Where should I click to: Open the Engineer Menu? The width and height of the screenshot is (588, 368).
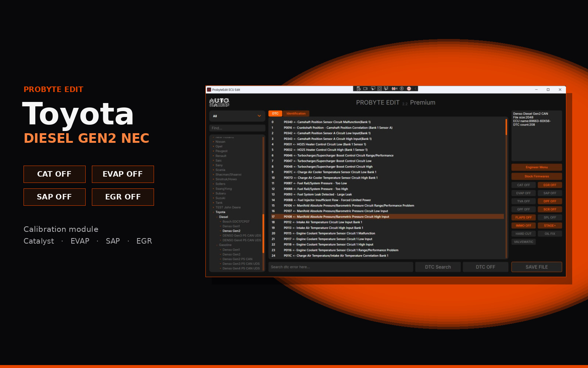coord(537,167)
